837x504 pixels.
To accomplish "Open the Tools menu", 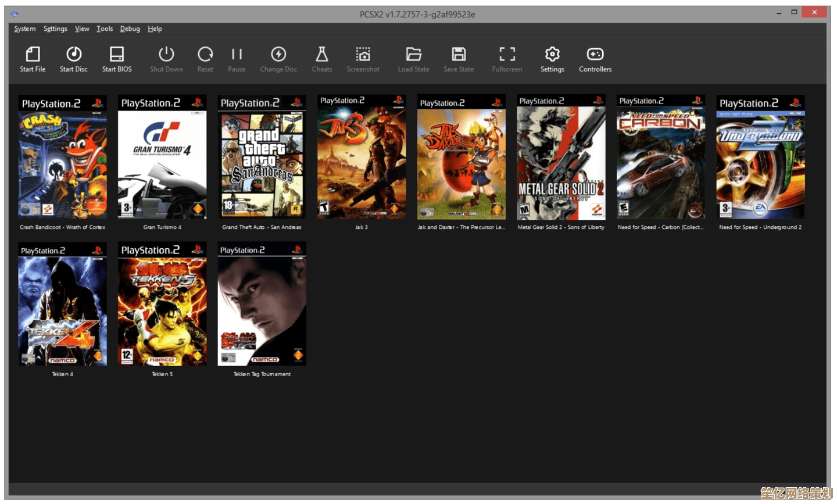I will pos(105,28).
